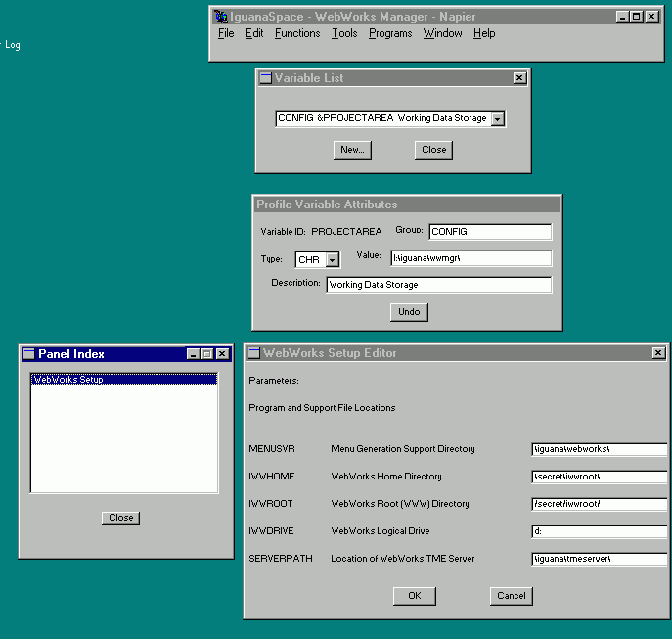Click the Value field with iguana\wwmgr path

click(x=471, y=258)
